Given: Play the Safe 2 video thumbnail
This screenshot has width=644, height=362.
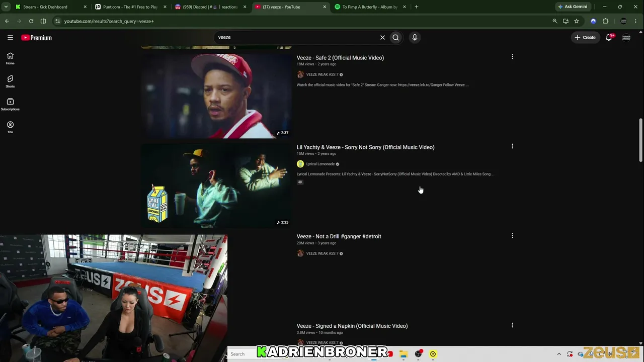Looking at the screenshot, I should [216, 96].
